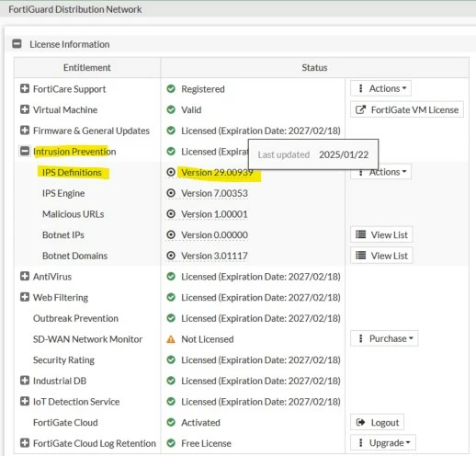Screen dimensions: 476x456
Task: Click 'Outbreak Prevention' entitlement label
Action: 75,318
